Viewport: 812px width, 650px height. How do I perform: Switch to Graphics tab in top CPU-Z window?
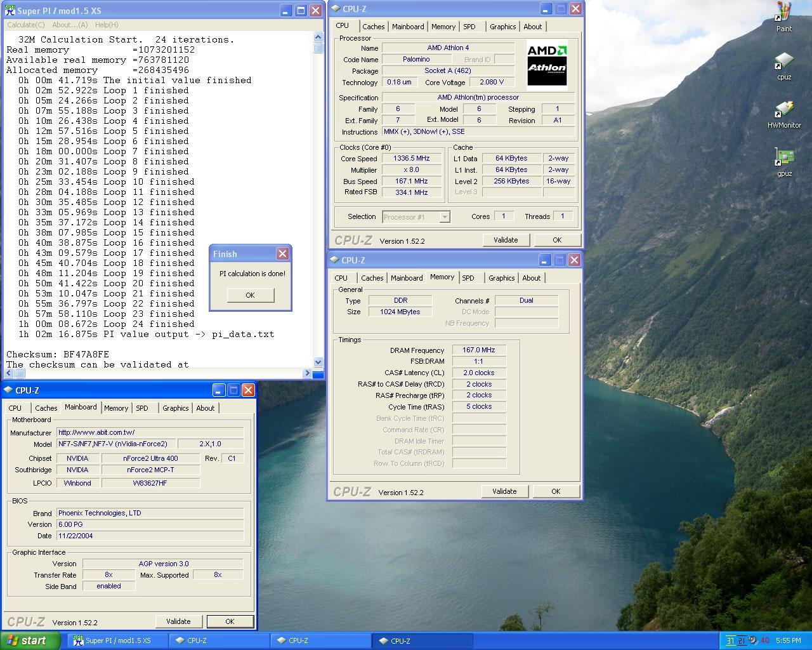[x=502, y=27]
